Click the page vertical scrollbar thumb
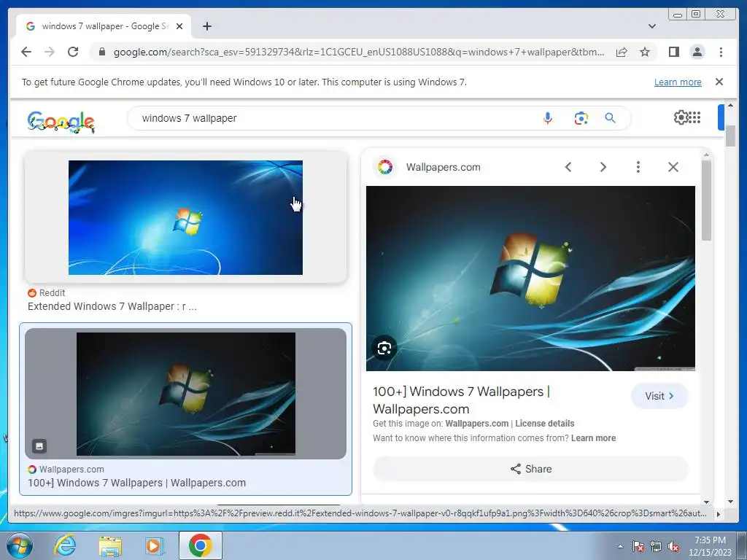The width and height of the screenshot is (747, 560). pos(730,136)
